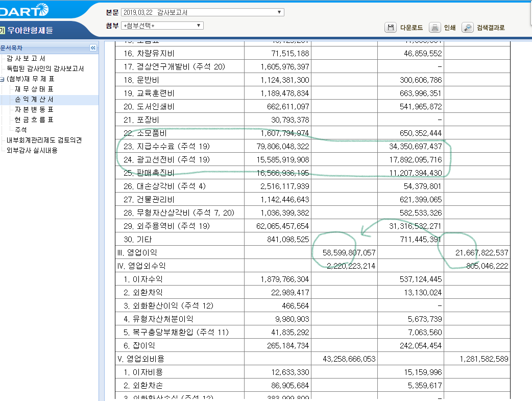
Task: Open 재무상태표 tree item
Action: click(x=34, y=89)
